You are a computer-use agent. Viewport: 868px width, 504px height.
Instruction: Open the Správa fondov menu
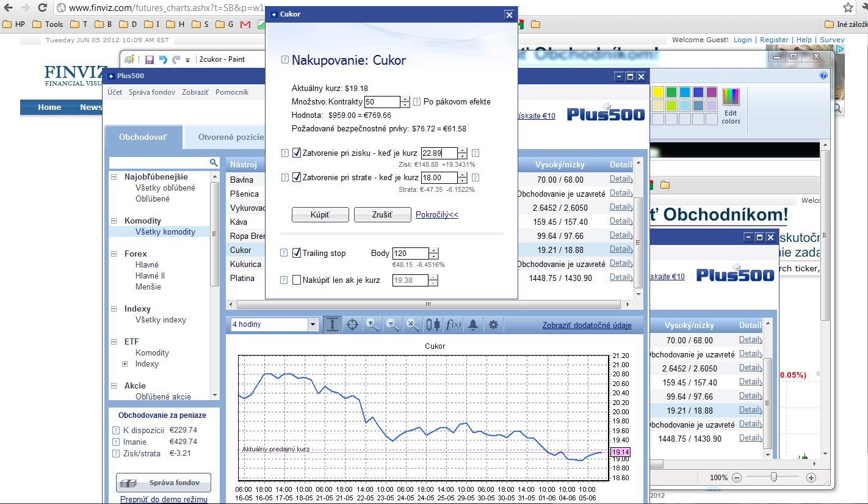(152, 92)
